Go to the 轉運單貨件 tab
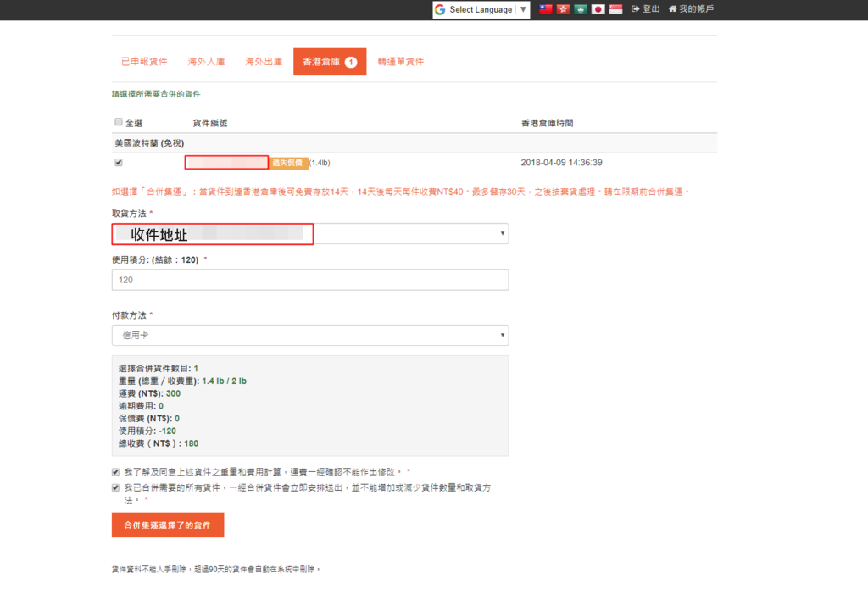 point(400,62)
